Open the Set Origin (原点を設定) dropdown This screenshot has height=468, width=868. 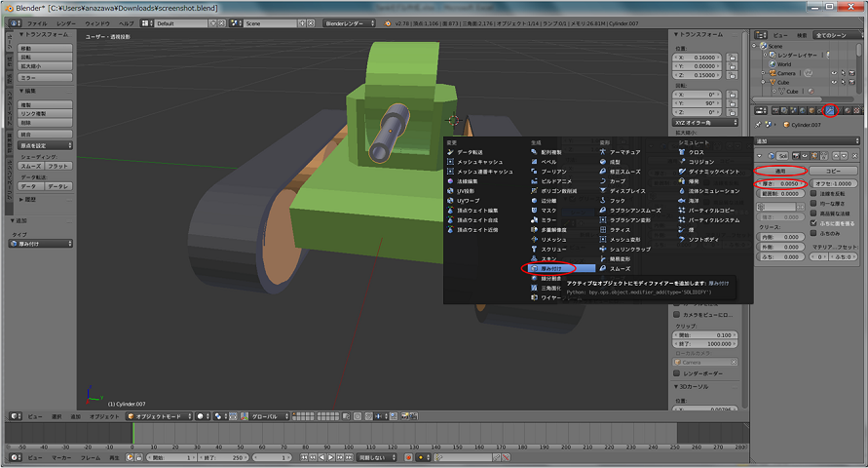coord(45,144)
